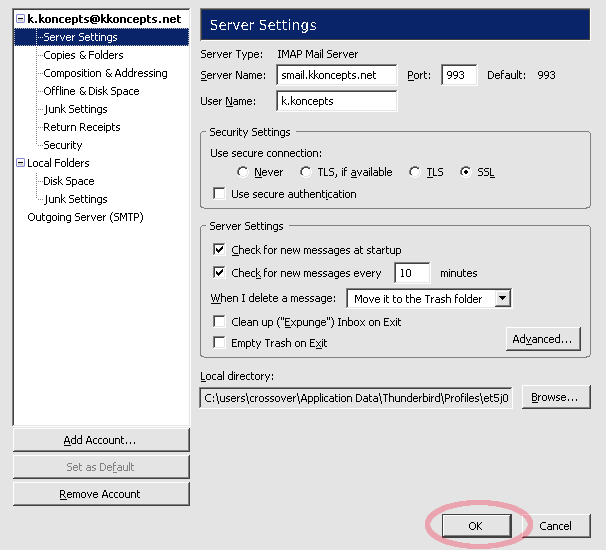
Task: Choose the TLS radio button
Action: (x=415, y=172)
